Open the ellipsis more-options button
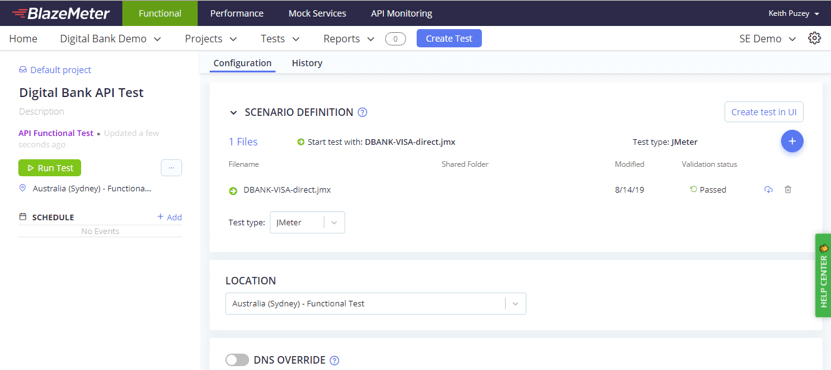This screenshot has width=831, height=370. [171, 168]
